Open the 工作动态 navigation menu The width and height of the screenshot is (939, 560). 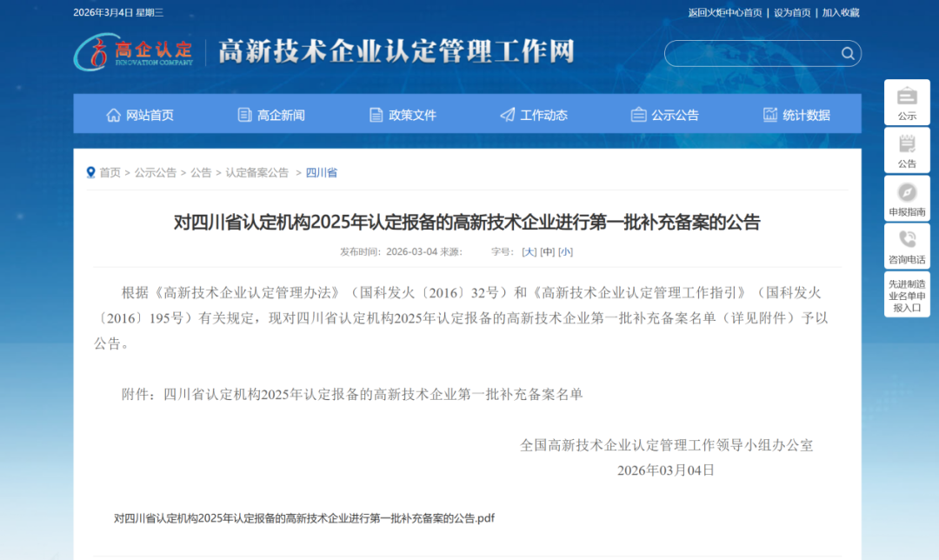534,115
